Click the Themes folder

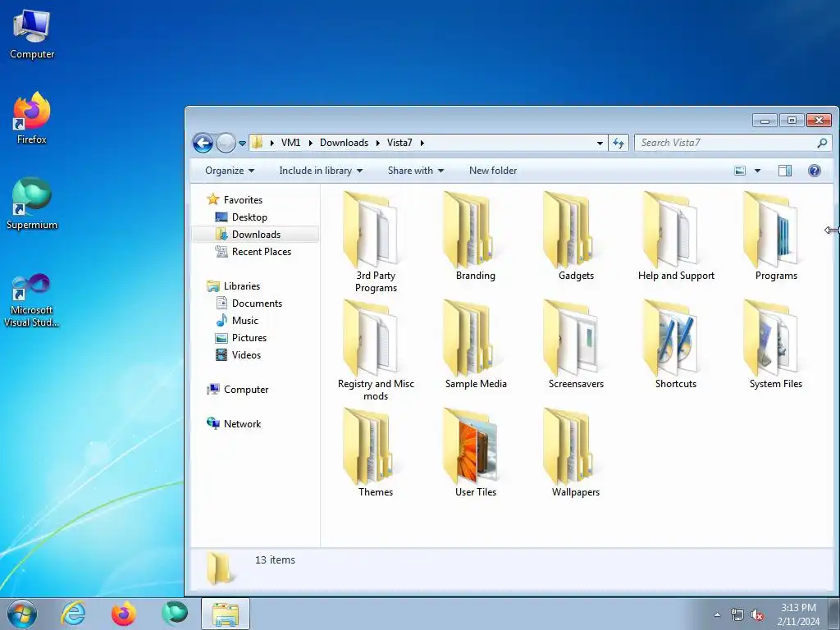coord(376,453)
